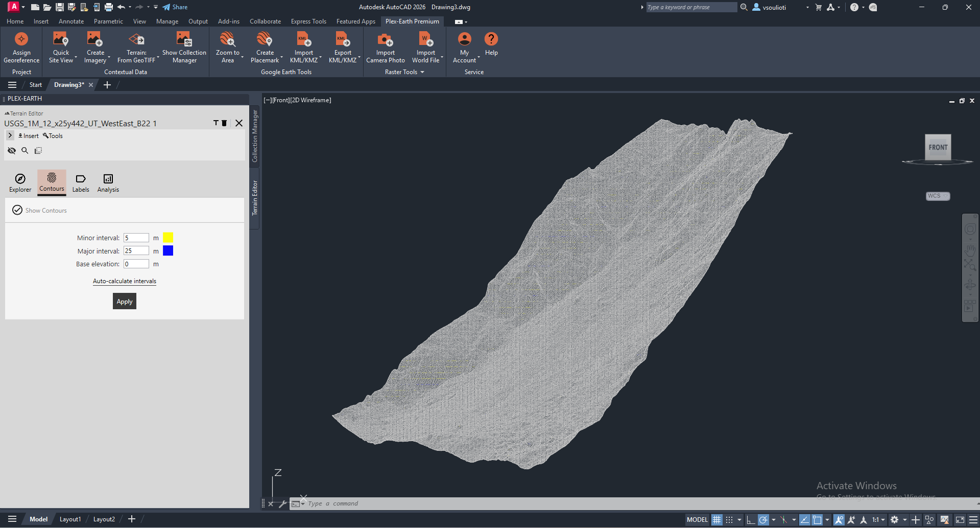This screenshot has width=980, height=528.
Task: Click the terrain search magnifier icon
Action: point(25,150)
